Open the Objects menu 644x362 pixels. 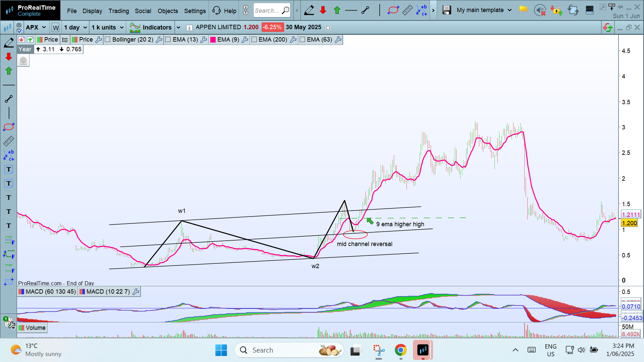(168, 11)
